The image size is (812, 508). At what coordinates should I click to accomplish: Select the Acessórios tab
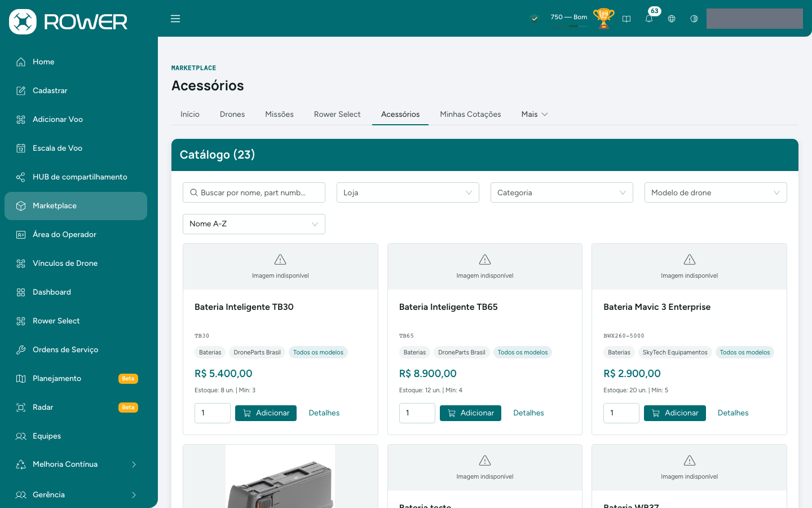tap(400, 114)
